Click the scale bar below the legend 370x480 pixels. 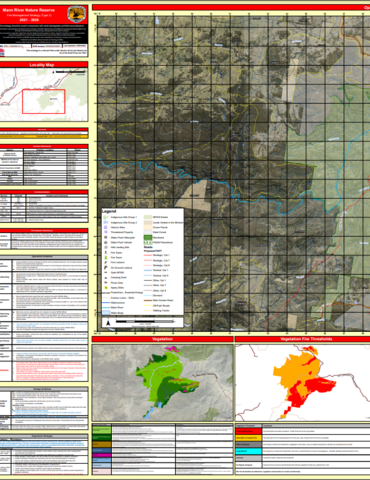pos(145,322)
